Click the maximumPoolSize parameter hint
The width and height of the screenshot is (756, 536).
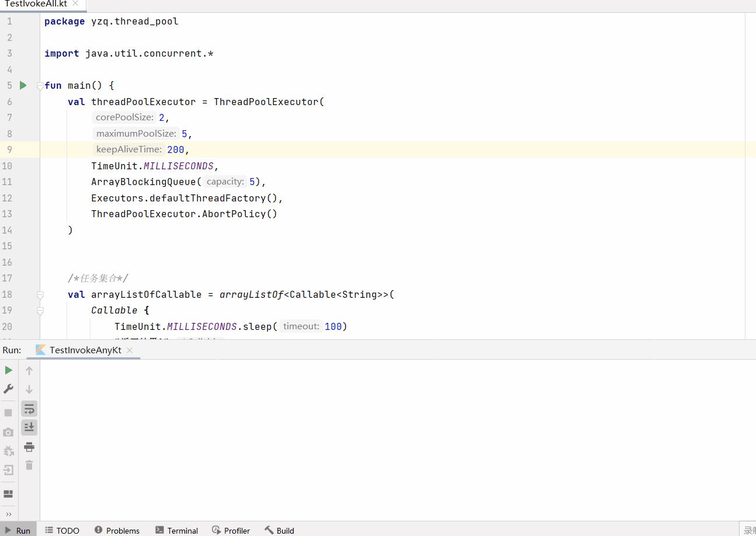tap(135, 134)
